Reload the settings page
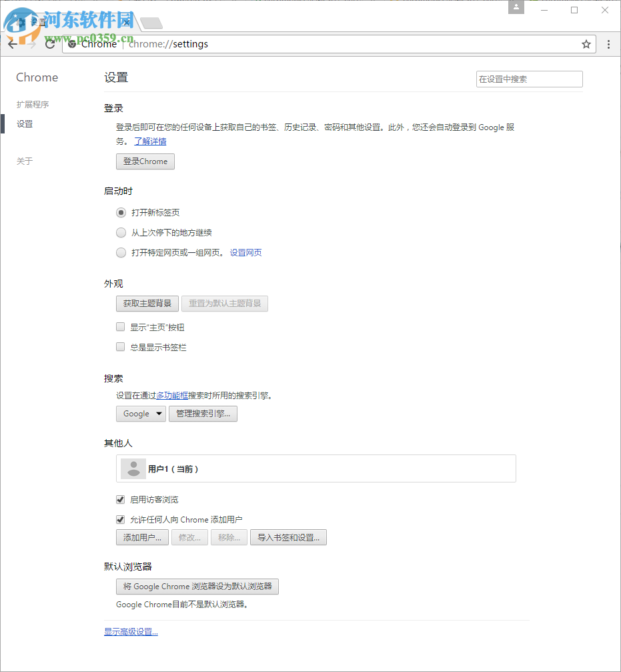 pyautogui.click(x=50, y=44)
